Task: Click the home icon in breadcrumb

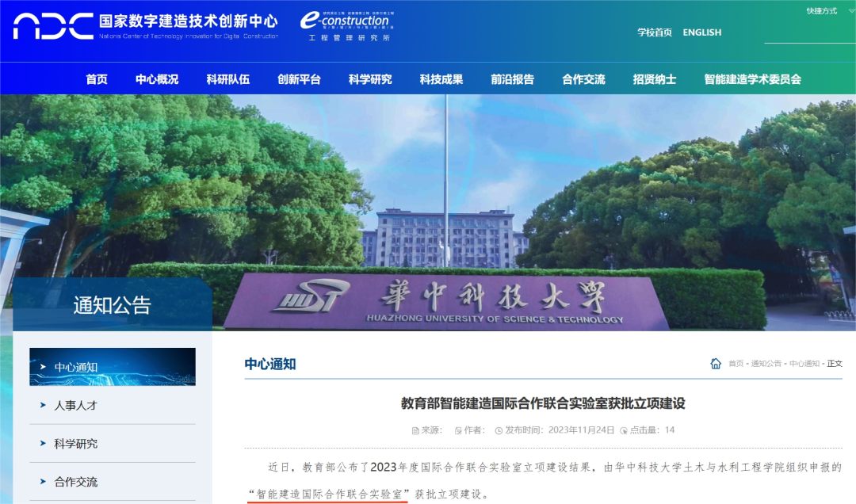Action: tap(716, 363)
